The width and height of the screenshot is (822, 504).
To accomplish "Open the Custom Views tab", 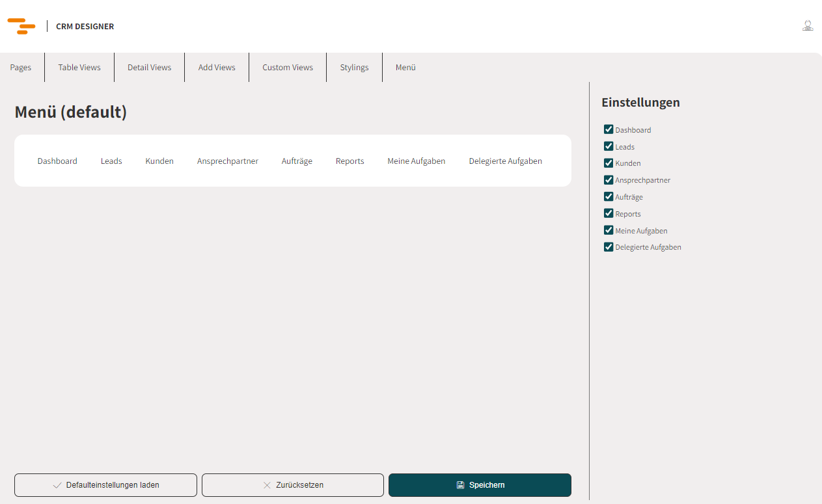I will 288,68.
